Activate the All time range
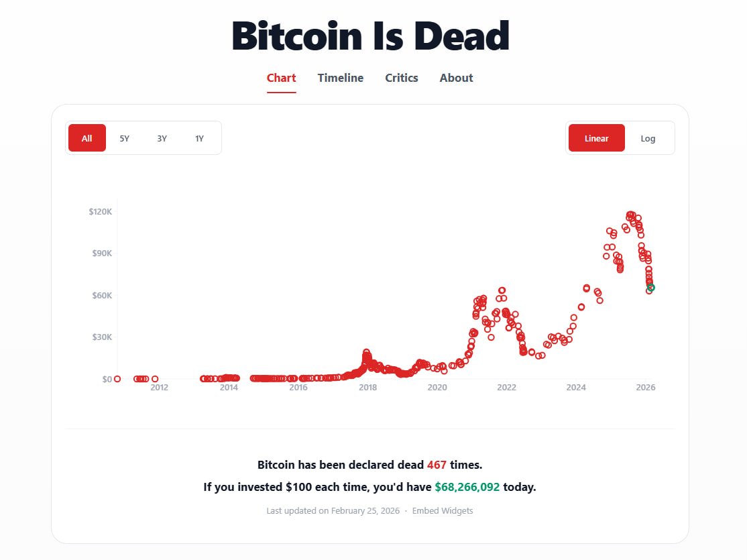The width and height of the screenshot is (747, 560). click(87, 138)
